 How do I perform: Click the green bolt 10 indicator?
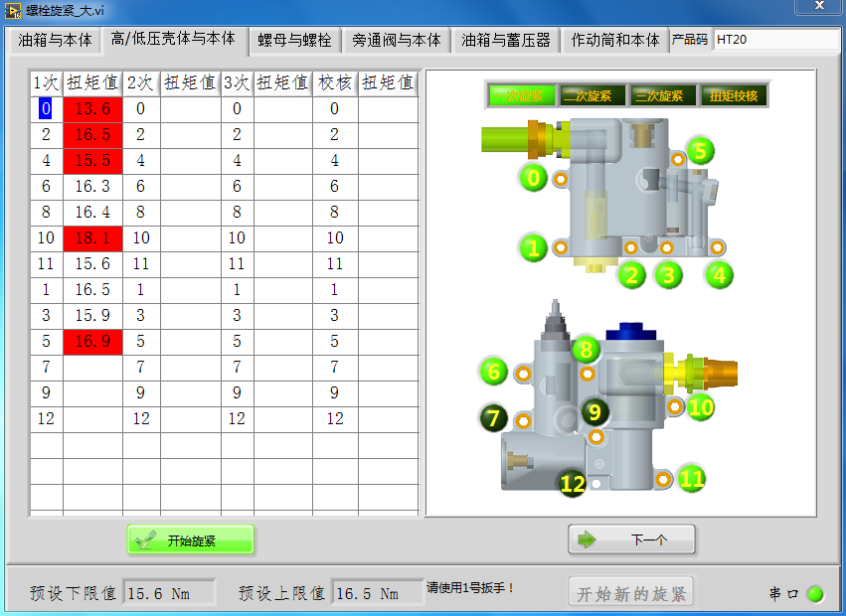701,406
